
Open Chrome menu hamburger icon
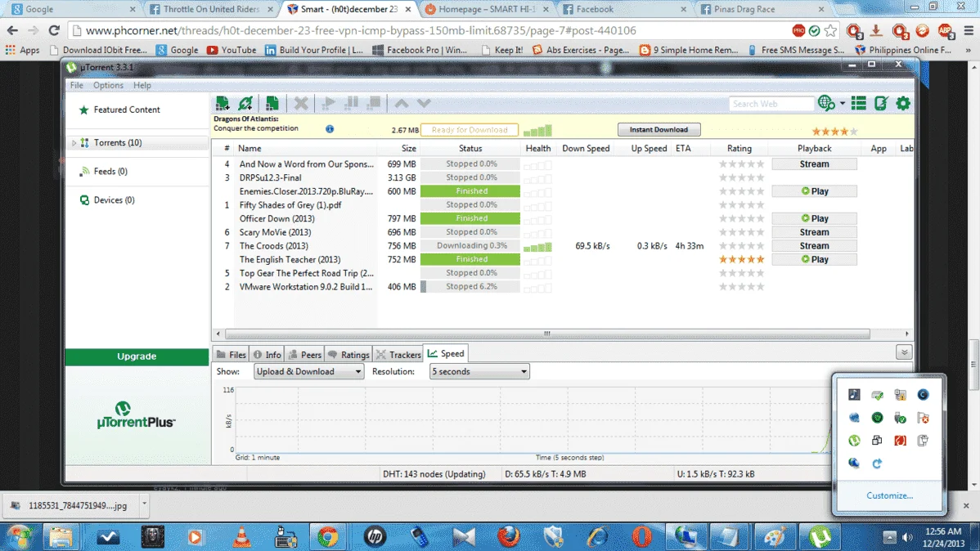click(969, 30)
